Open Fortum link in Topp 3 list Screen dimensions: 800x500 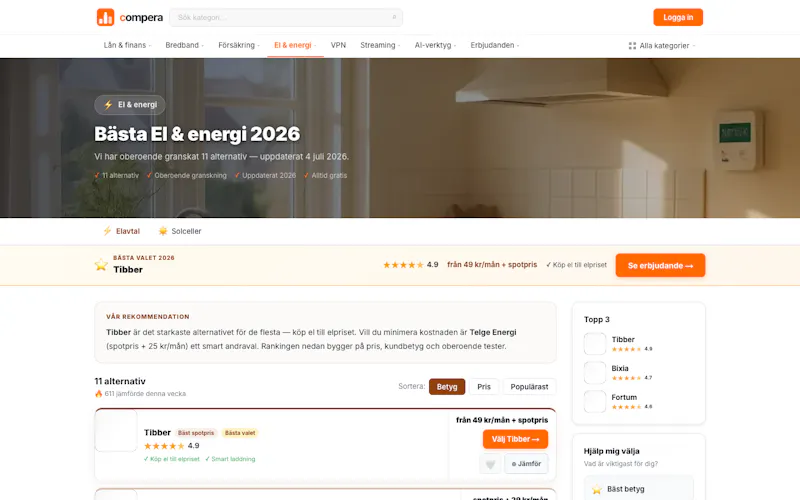coord(624,397)
